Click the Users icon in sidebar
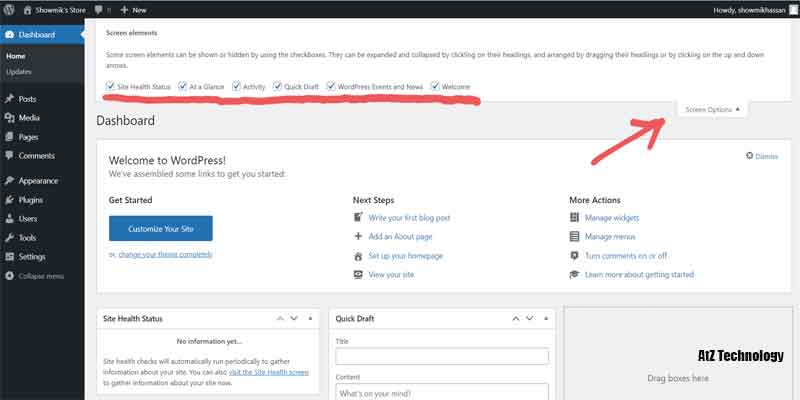 coord(9,218)
